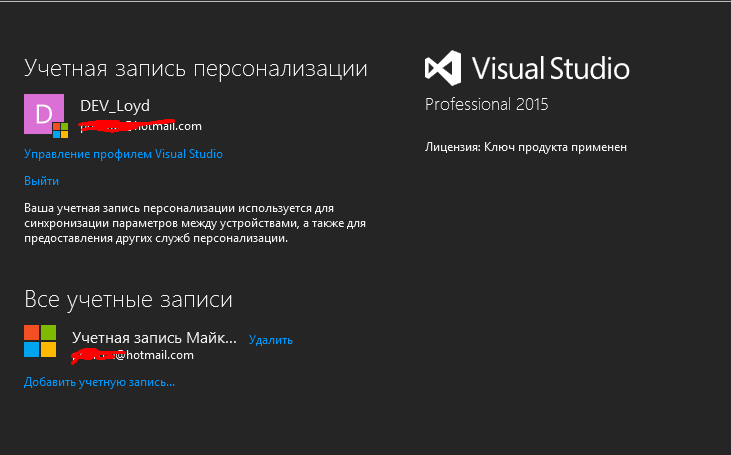Select the DEV_Loyd user name

pos(115,106)
